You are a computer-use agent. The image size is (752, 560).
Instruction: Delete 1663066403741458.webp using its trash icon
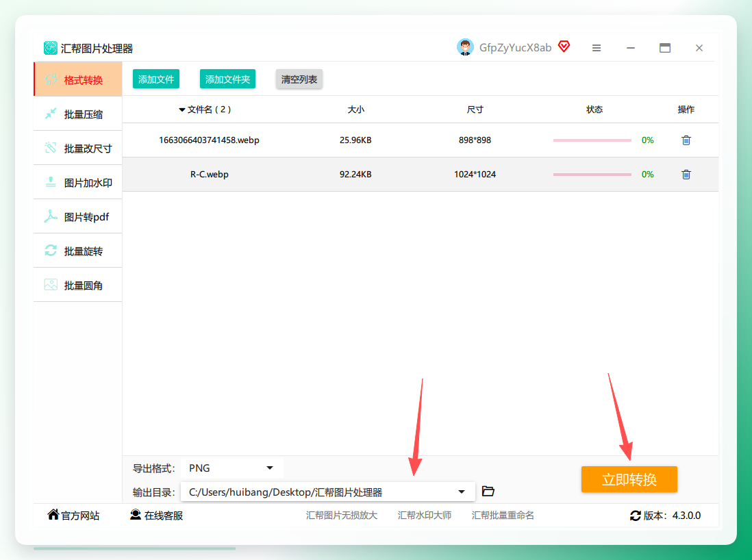click(x=686, y=140)
